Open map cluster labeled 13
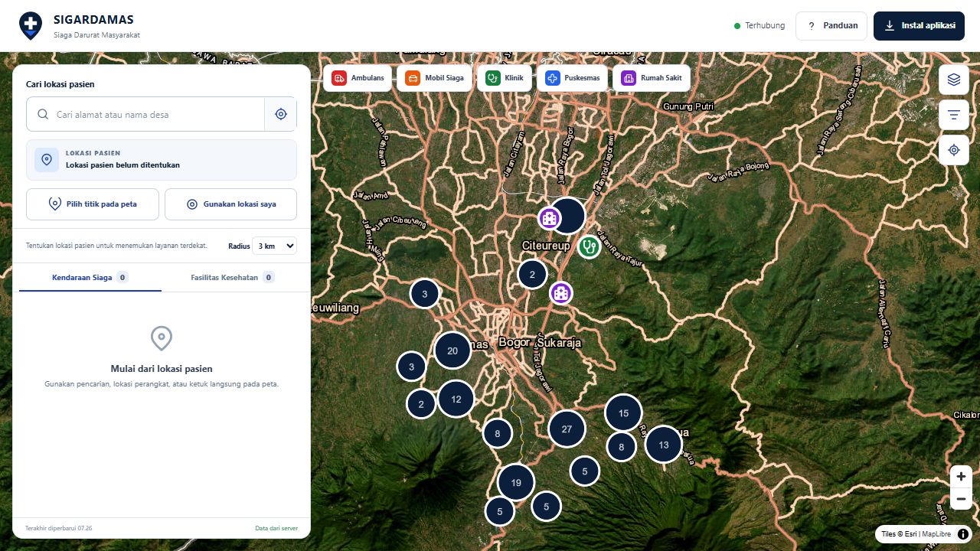 tap(663, 445)
